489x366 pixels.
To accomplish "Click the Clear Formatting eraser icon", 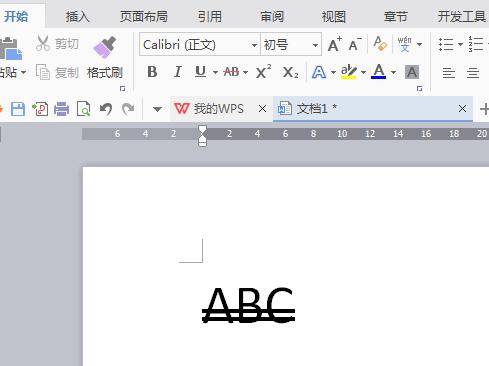I will [x=380, y=44].
